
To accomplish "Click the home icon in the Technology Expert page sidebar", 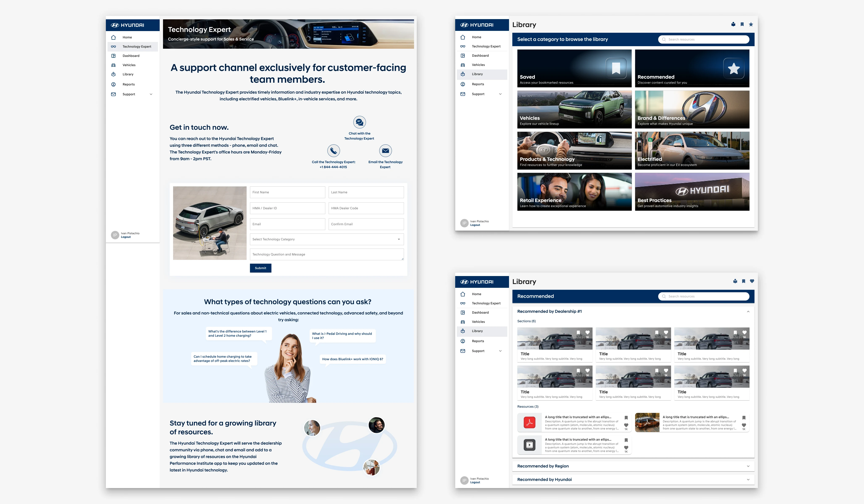I will [x=113, y=37].
